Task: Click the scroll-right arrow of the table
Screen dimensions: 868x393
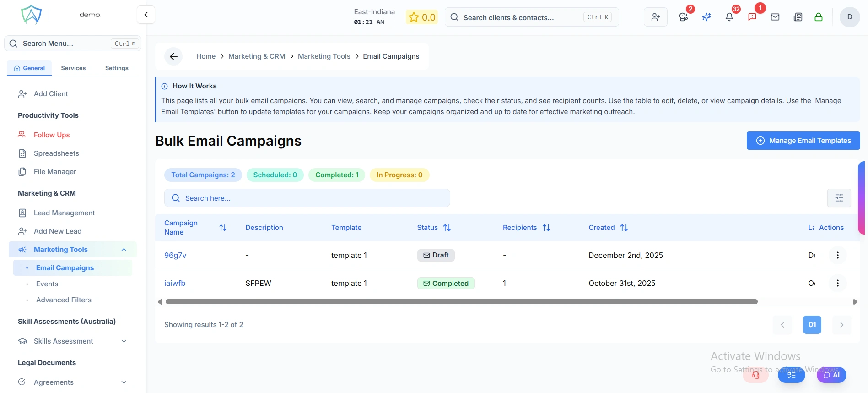Action: point(855,302)
